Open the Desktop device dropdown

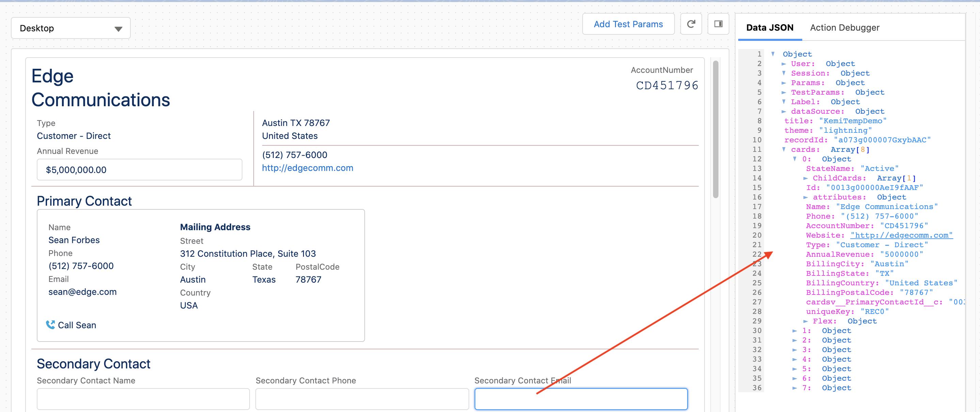click(71, 28)
